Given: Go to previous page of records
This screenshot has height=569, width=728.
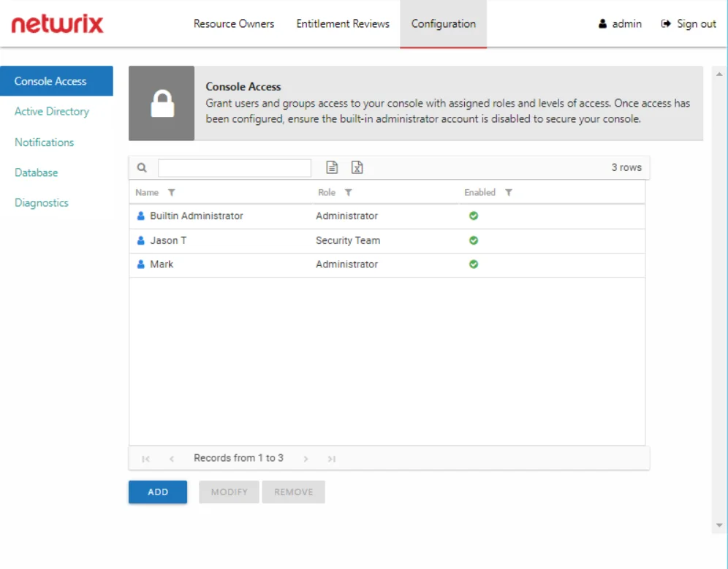Looking at the screenshot, I should 172,459.
